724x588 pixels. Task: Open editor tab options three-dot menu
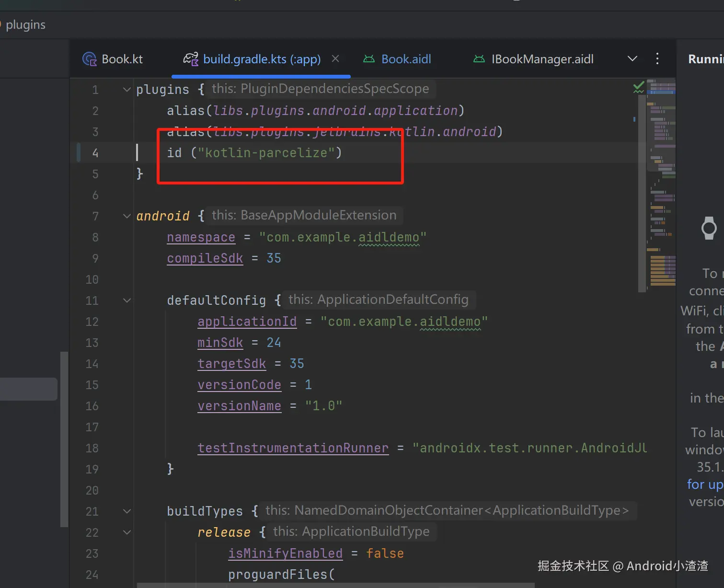(657, 58)
